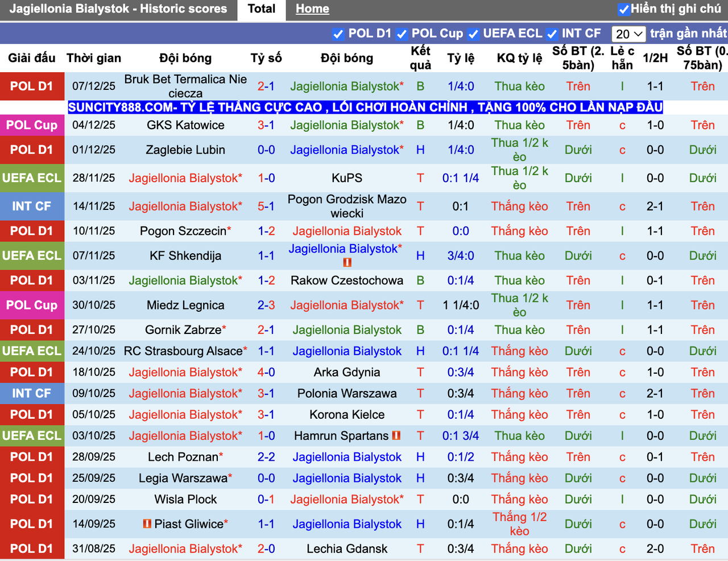
Task: Select team Pogon Szczecin
Action: coord(183,231)
